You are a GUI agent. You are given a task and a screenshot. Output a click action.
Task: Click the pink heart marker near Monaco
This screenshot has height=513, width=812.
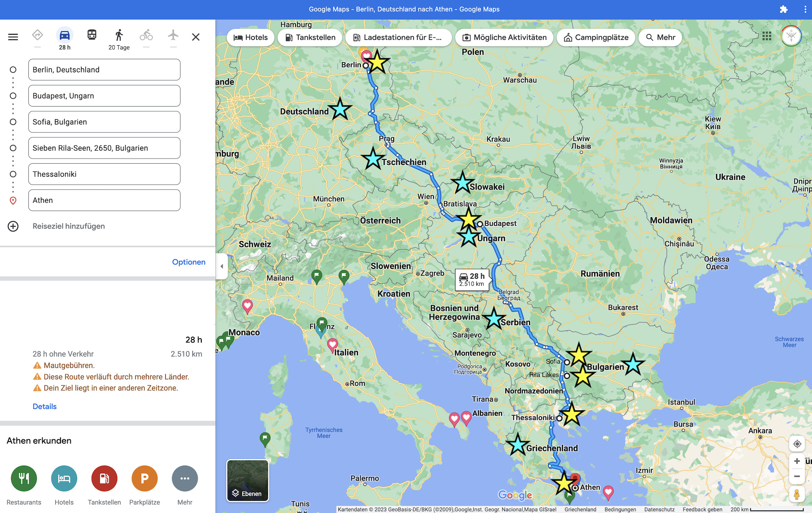coord(247,306)
